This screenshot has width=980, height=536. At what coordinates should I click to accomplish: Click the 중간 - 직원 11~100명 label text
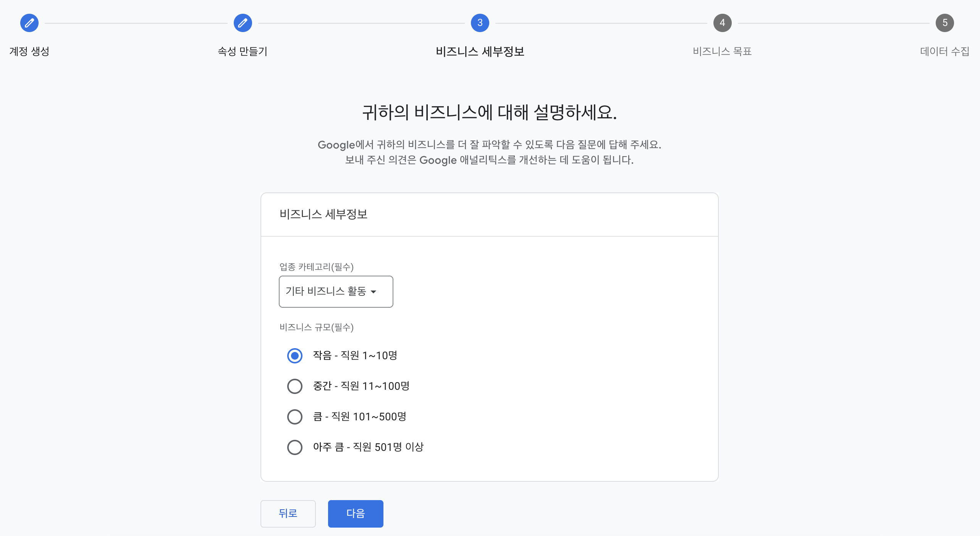point(361,386)
